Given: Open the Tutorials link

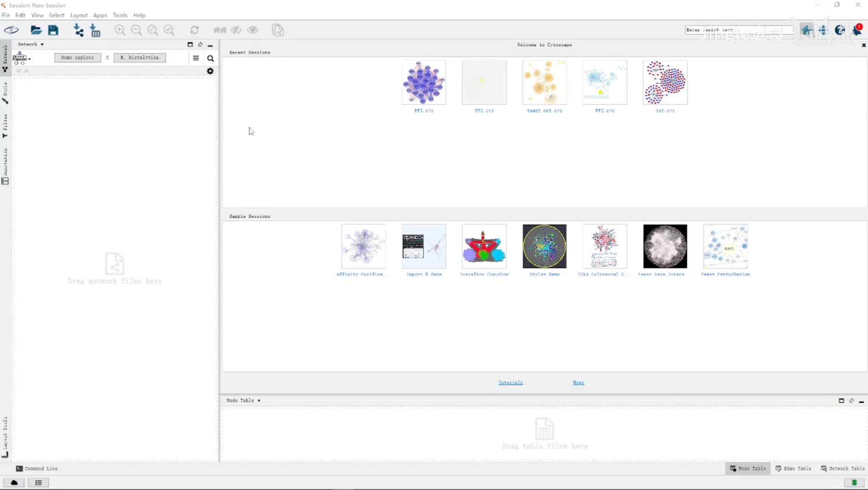Looking at the screenshot, I should [510, 382].
